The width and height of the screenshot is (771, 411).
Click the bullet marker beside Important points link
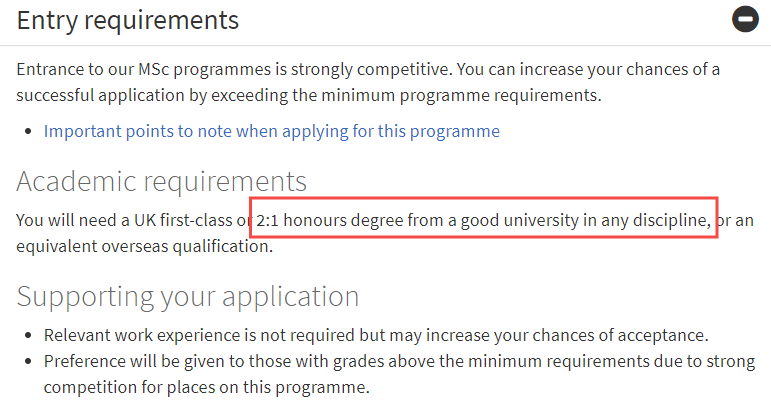pos(28,132)
